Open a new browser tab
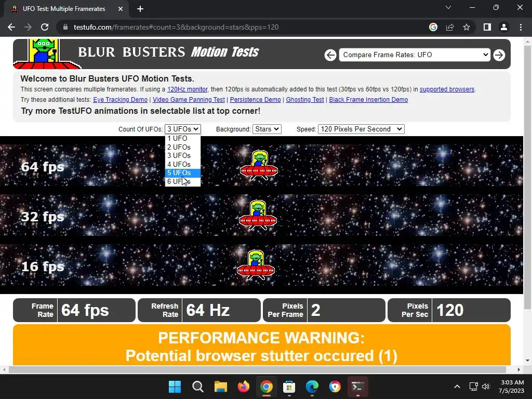Screen dimensions: 532x399 point(140,9)
